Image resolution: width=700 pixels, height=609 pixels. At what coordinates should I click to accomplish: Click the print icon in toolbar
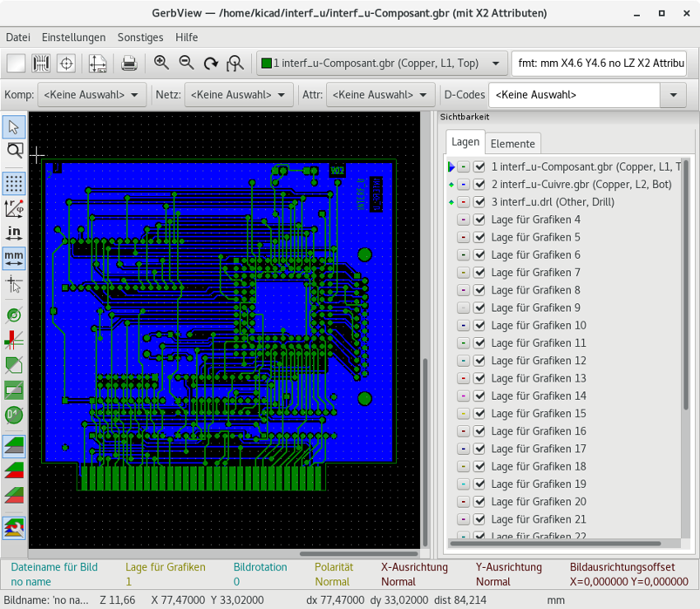(128, 63)
